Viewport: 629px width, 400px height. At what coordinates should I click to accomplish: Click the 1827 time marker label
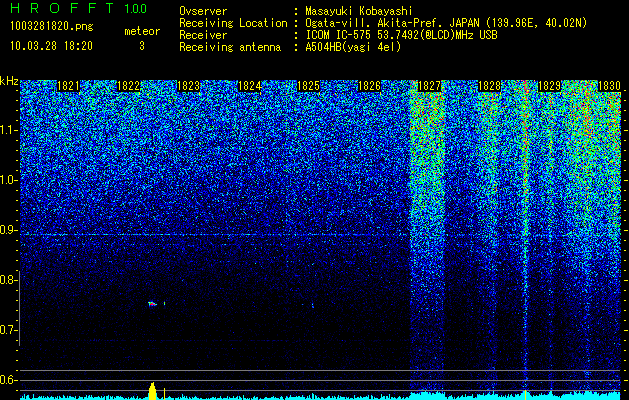(429, 86)
